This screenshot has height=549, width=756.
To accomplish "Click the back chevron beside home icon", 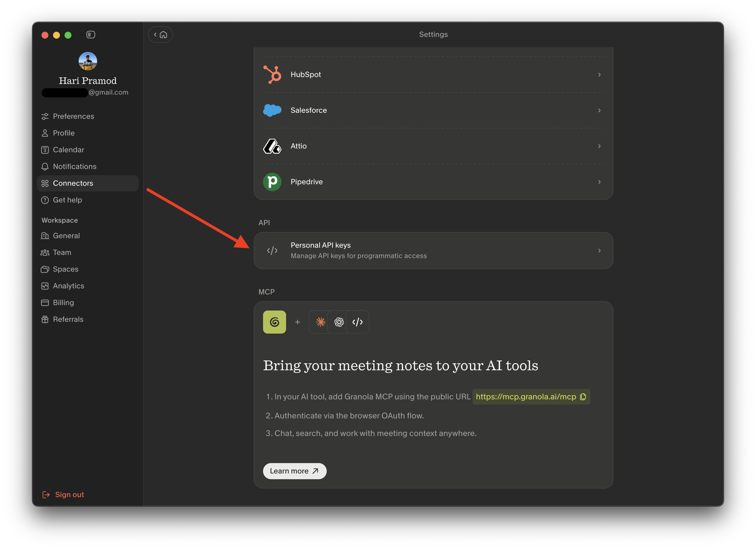I will 155,35.
